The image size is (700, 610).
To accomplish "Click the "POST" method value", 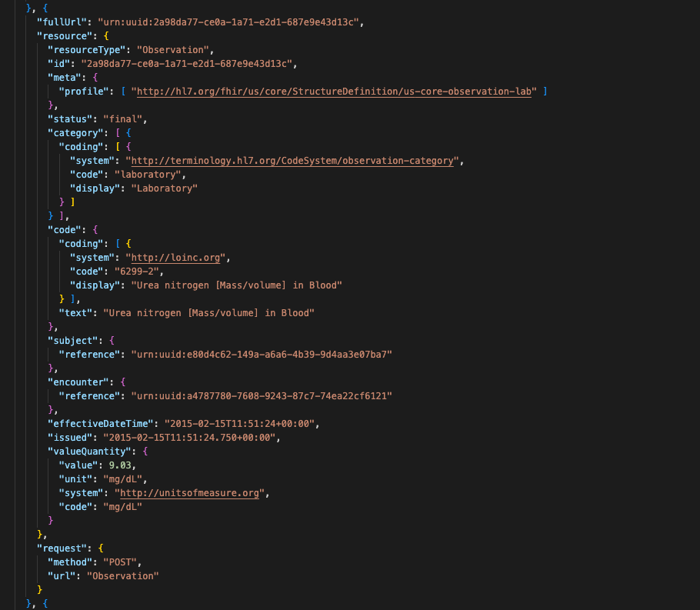I will point(120,562).
